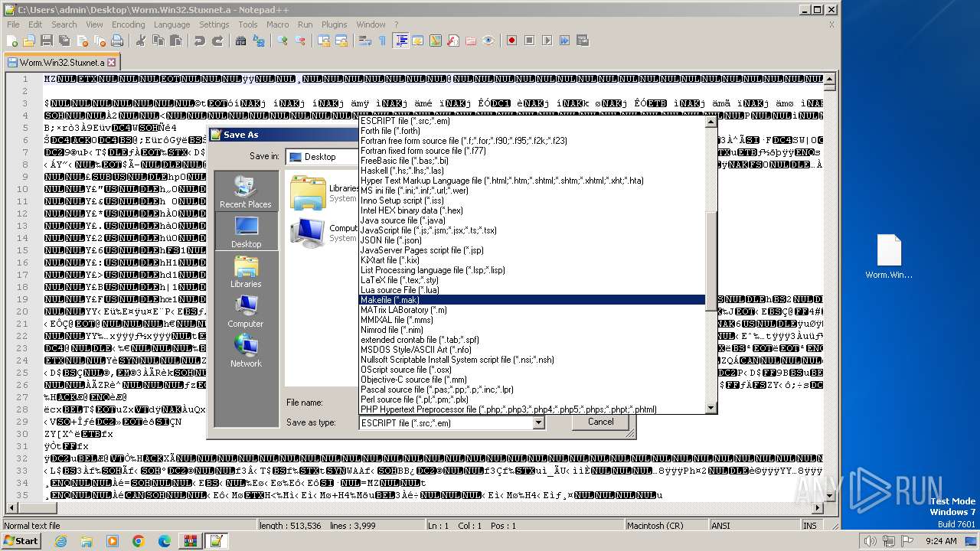
Task: Toggle the Show All Characters pilcrow icon
Action: coord(382,41)
